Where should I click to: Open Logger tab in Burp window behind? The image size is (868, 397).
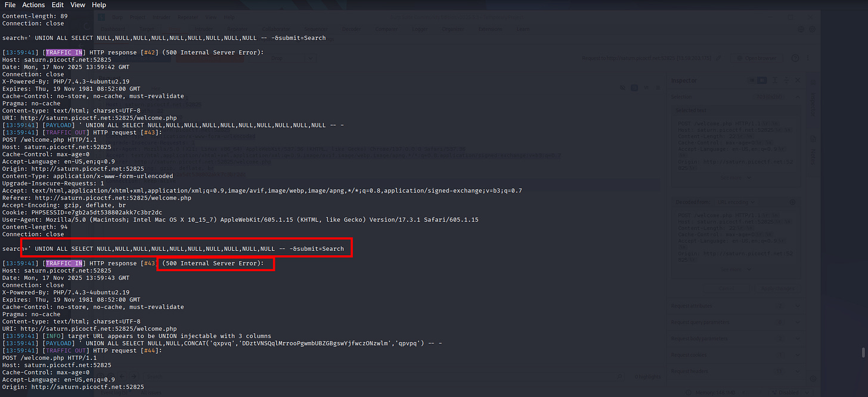coord(419,28)
